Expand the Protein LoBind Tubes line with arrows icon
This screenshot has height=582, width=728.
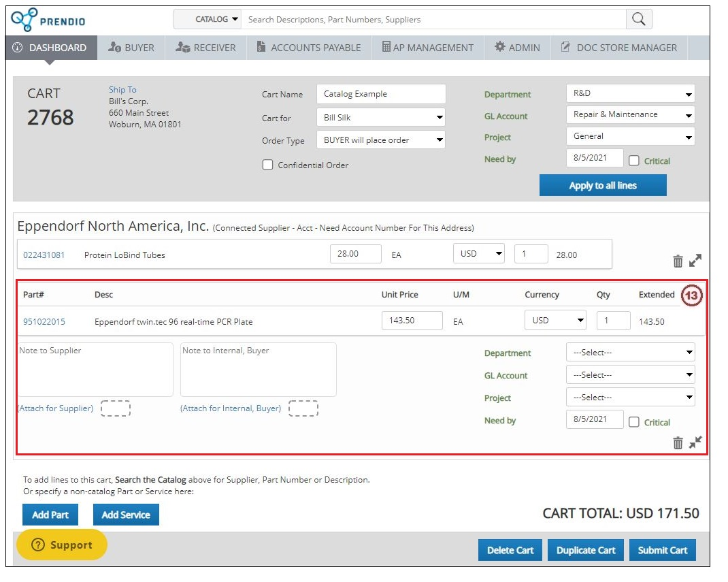695,260
